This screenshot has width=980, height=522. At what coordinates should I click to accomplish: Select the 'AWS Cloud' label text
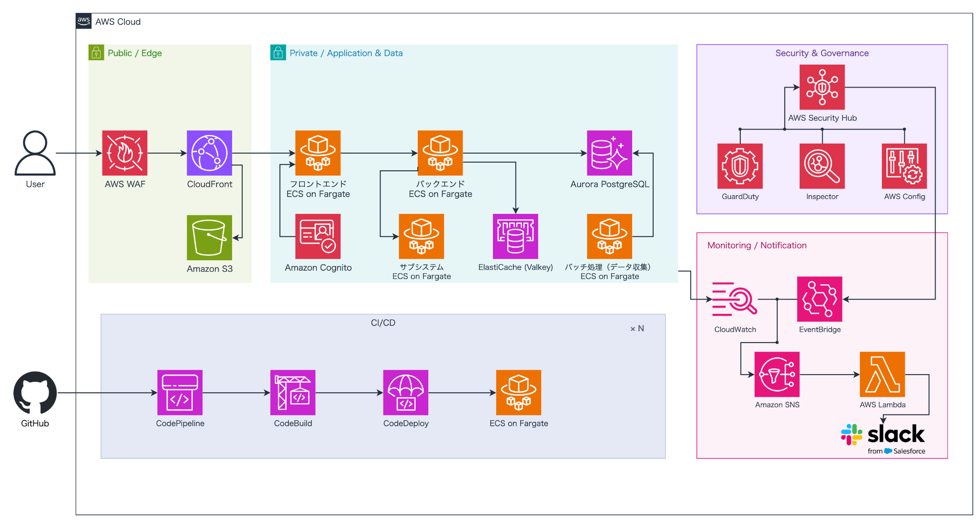(x=118, y=22)
